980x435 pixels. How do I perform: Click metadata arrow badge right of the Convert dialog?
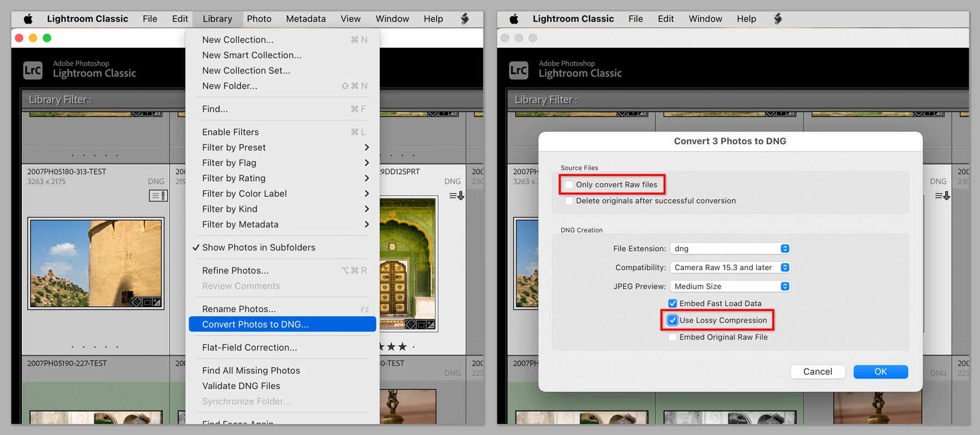pos(942,195)
